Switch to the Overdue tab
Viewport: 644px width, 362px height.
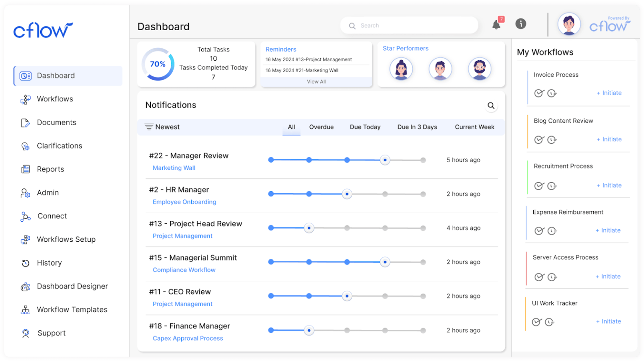click(x=321, y=127)
